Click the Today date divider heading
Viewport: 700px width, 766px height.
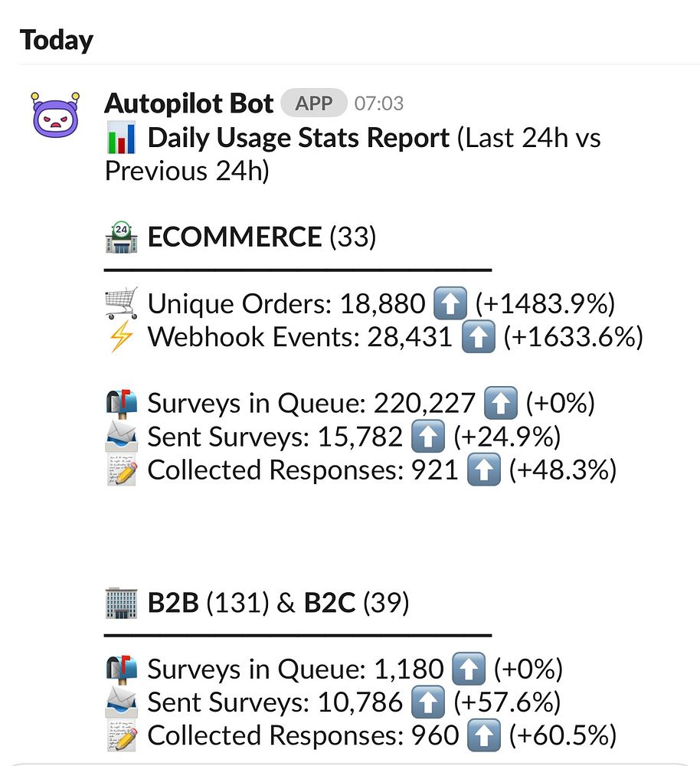(x=56, y=40)
